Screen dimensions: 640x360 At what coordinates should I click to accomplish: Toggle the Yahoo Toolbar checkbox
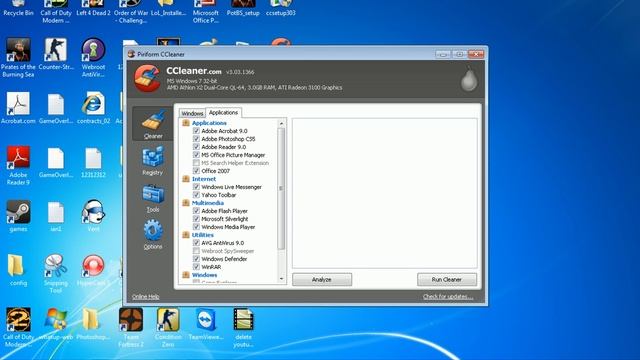(x=196, y=195)
